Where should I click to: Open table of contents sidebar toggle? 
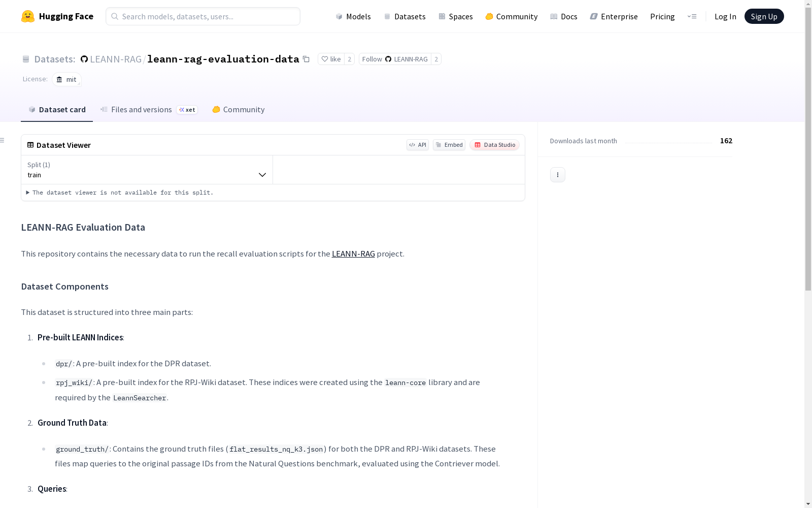tap(3, 140)
